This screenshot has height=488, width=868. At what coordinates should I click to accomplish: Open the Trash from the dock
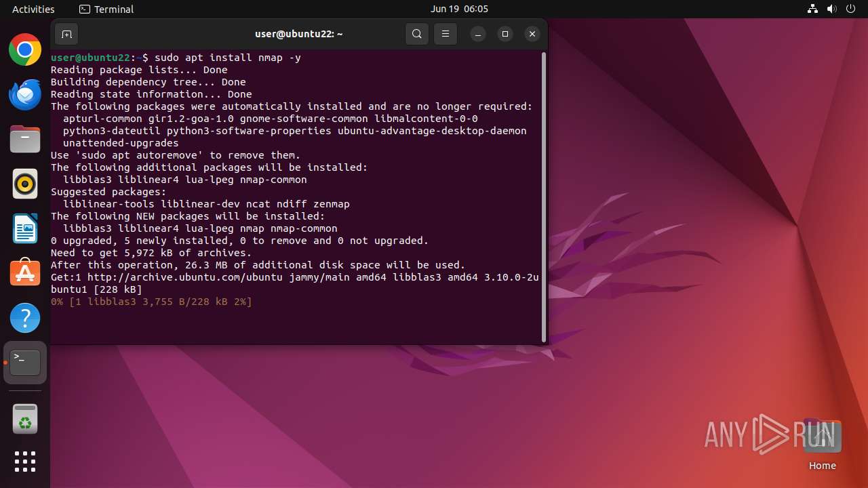[25, 419]
